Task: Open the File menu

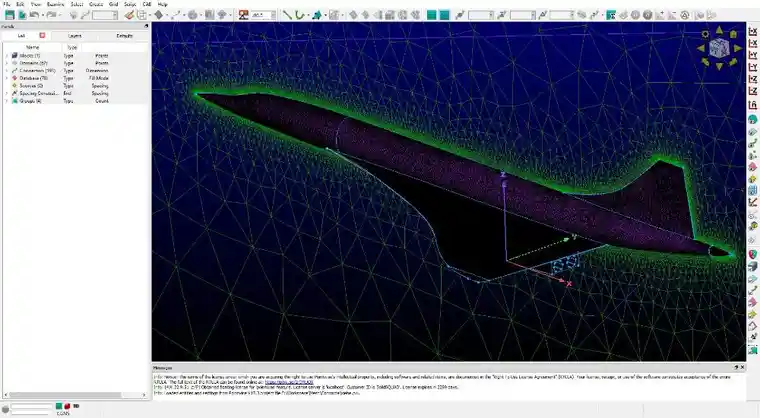Action: (7, 4)
